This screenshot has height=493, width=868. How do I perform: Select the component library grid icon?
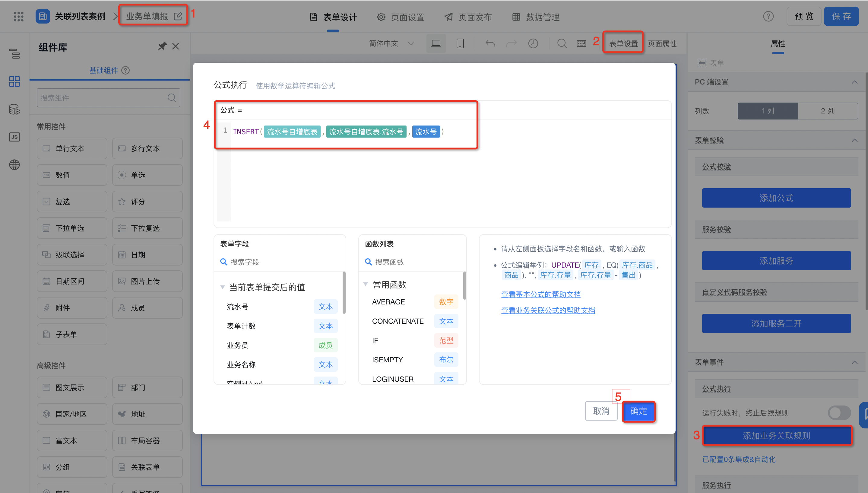point(14,81)
